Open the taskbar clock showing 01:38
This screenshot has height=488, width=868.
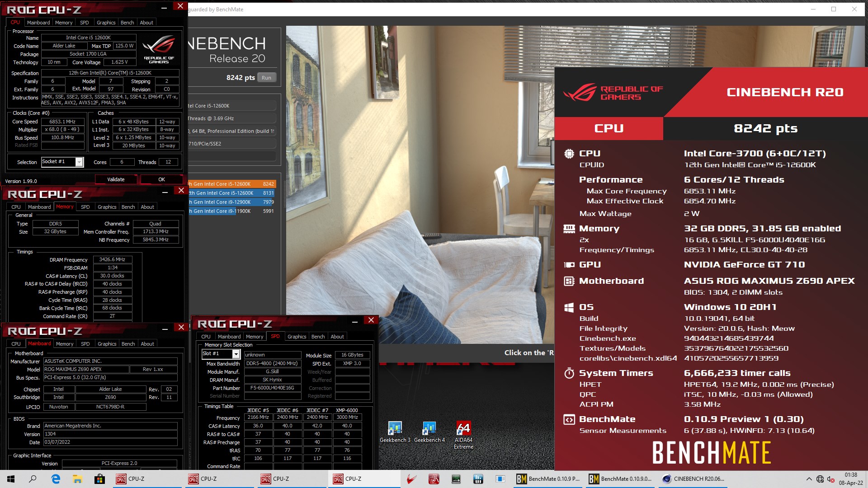[851, 479]
